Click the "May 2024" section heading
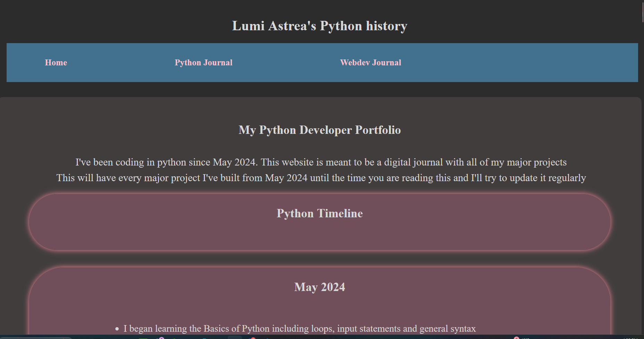644x339 pixels. (x=320, y=287)
